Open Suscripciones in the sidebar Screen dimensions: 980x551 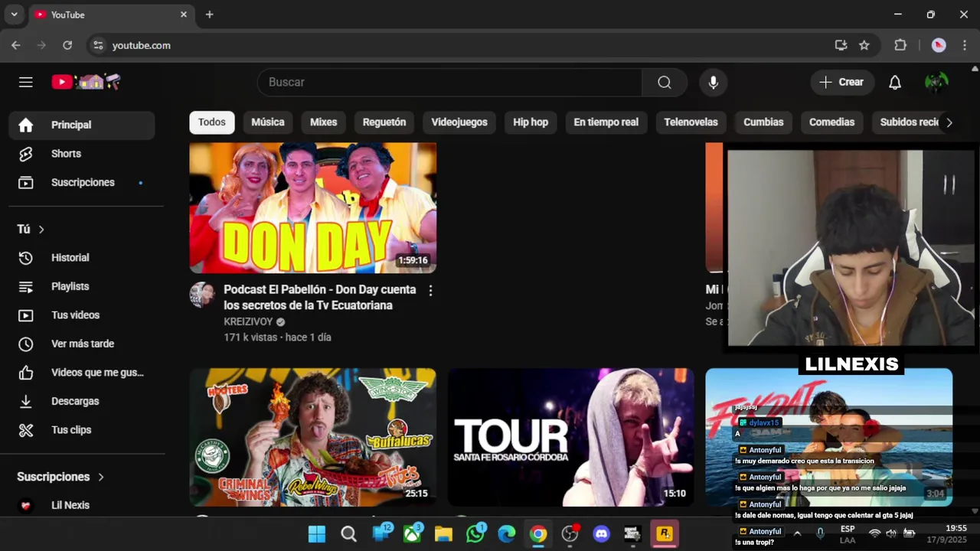(x=82, y=182)
